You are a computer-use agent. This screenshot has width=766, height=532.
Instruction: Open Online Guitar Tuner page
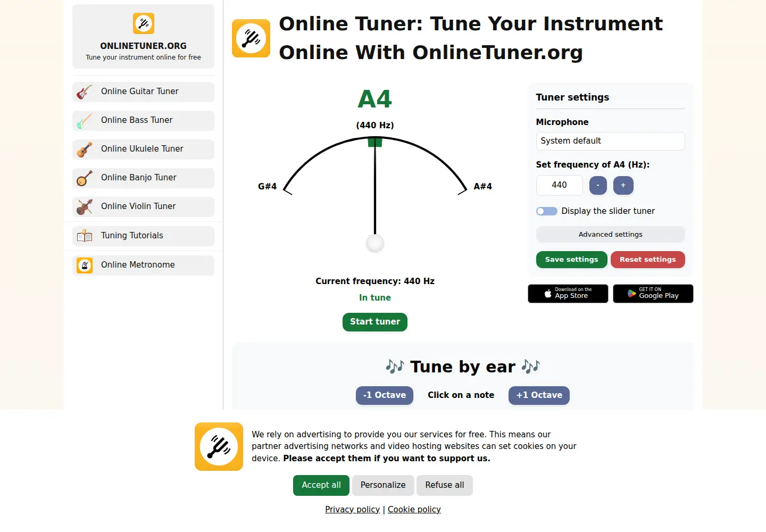144,92
